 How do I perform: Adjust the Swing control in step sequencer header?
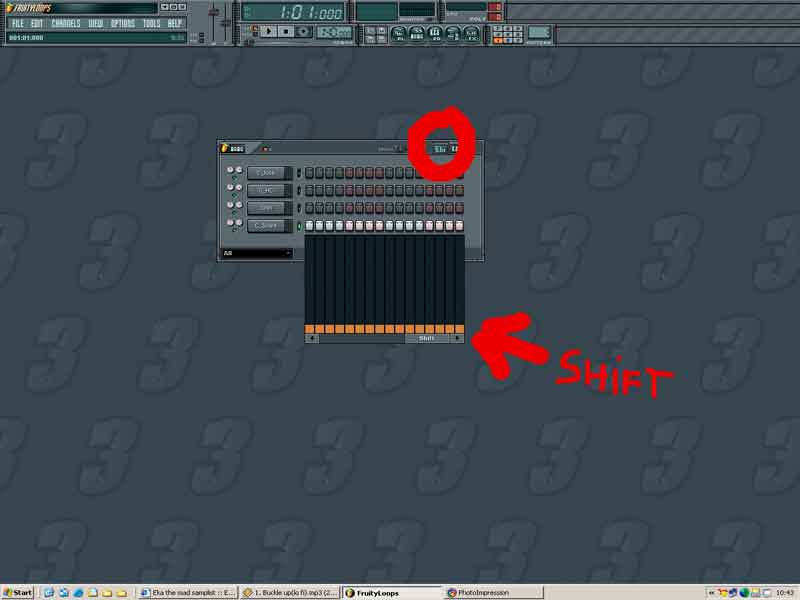391,149
